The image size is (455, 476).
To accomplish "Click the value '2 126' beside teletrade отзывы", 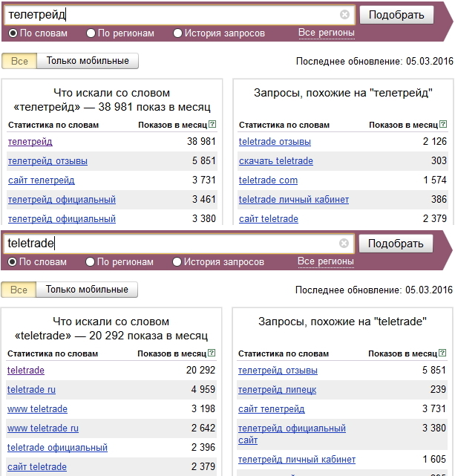I will (435, 141).
